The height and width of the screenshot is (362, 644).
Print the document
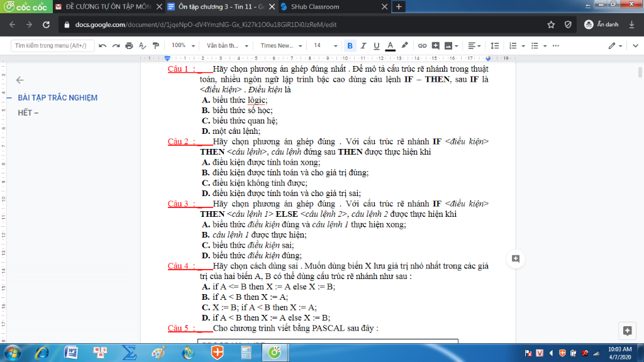coord(129,45)
